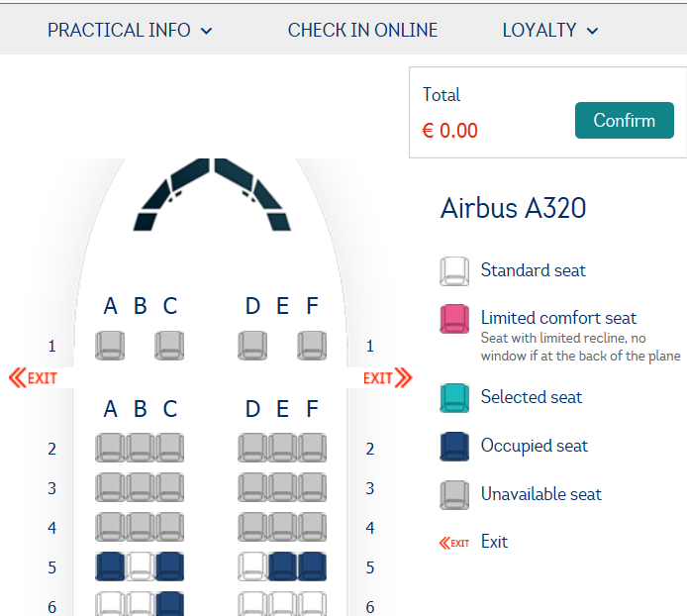Screen dimensions: 687x616
Task: Select standard seat 5B
Action: tap(140, 566)
